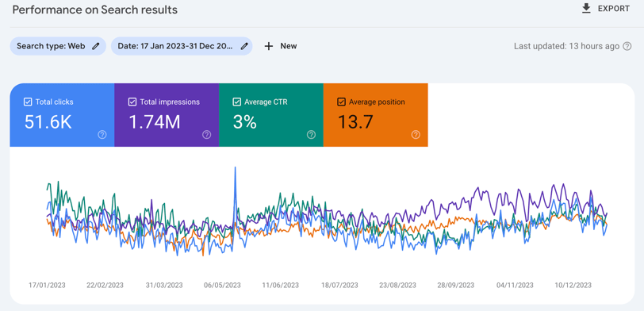Click the New filter button
The height and width of the screenshot is (311, 644).
tap(281, 46)
